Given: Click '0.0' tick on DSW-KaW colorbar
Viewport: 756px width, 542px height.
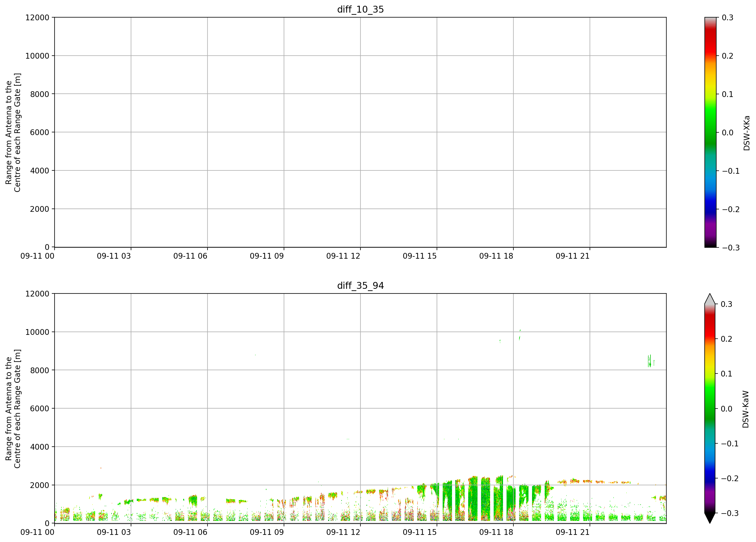Looking at the screenshot, I should [726, 409].
